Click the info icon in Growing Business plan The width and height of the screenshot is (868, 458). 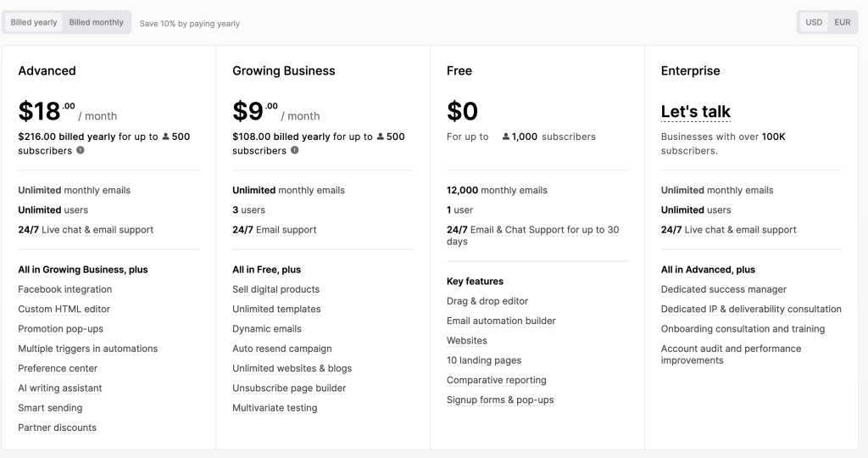[294, 150]
